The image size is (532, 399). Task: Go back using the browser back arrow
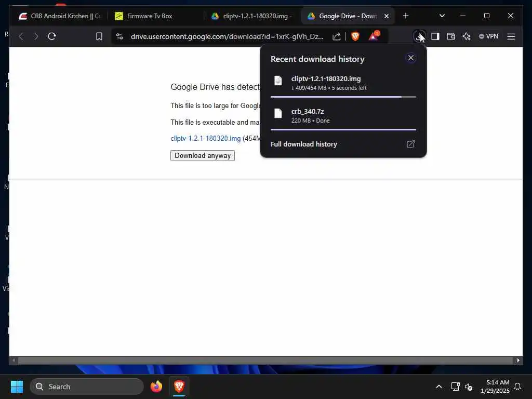[x=21, y=36]
